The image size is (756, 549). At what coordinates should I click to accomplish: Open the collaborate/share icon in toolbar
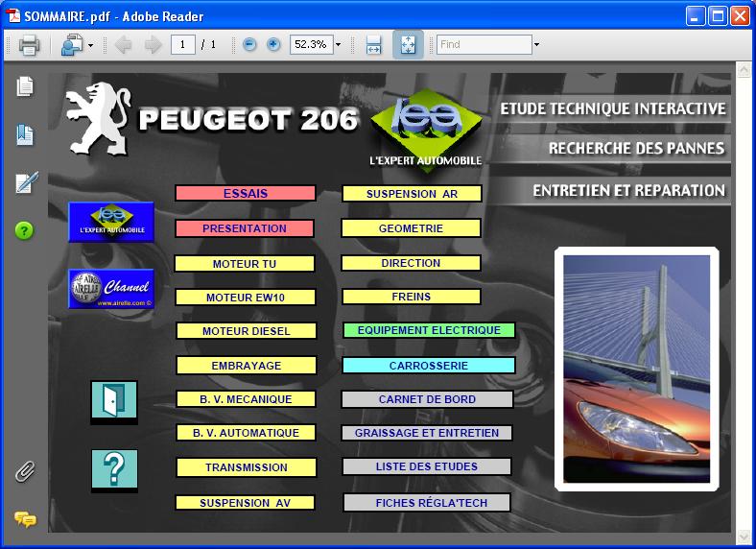click(72, 45)
